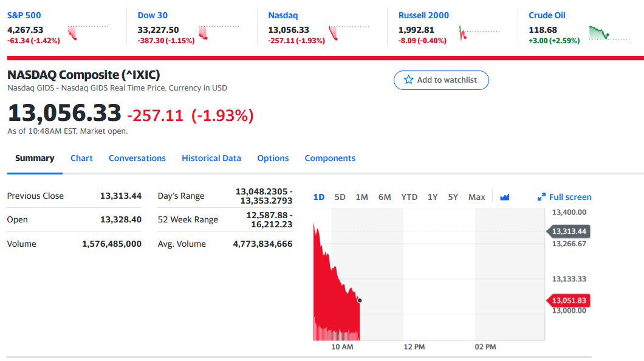Open the Russell 2000 index link
This screenshot has width=644, height=361.
(423, 15)
